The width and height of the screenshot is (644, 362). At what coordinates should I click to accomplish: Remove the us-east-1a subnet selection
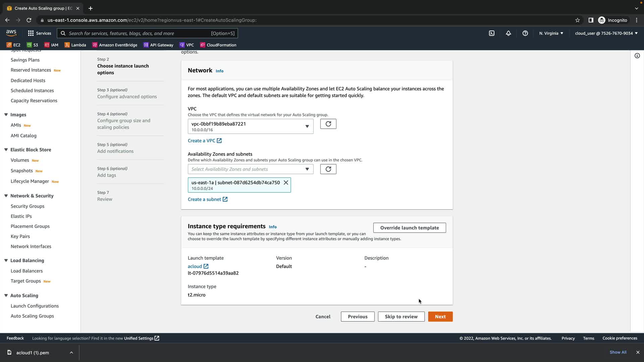(x=286, y=183)
